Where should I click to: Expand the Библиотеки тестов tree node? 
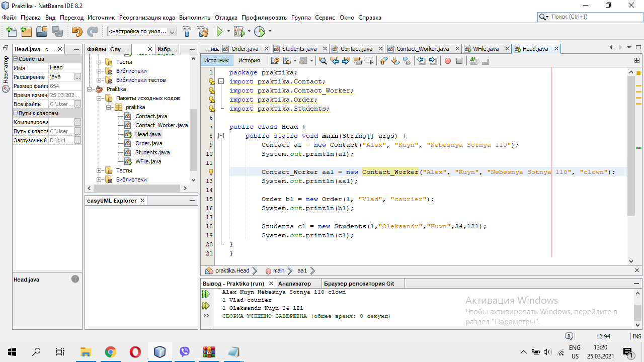coord(99,80)
